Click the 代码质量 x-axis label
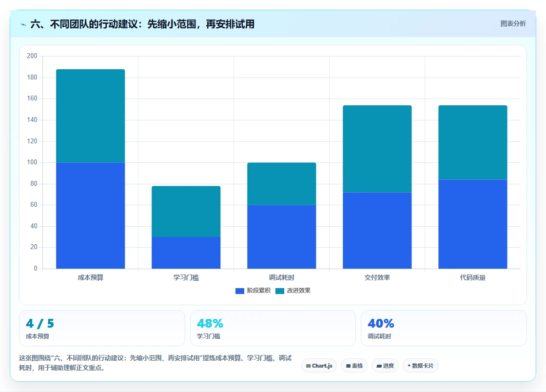 [473, 277]
